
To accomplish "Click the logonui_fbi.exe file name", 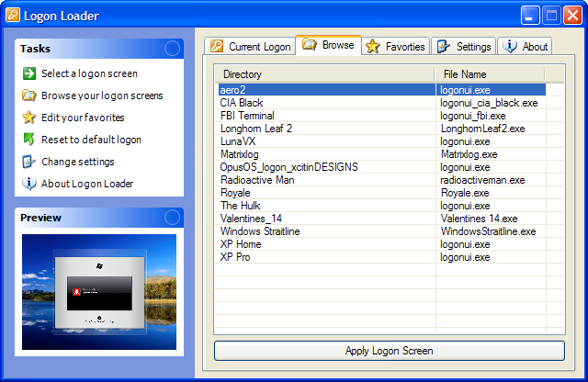I will [x=473, y=116].
